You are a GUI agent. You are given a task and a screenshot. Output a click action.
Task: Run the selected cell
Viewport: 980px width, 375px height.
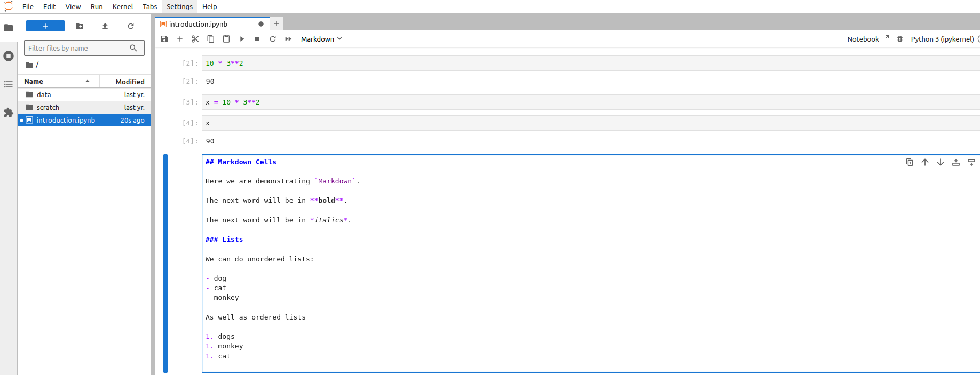[242, 39]
